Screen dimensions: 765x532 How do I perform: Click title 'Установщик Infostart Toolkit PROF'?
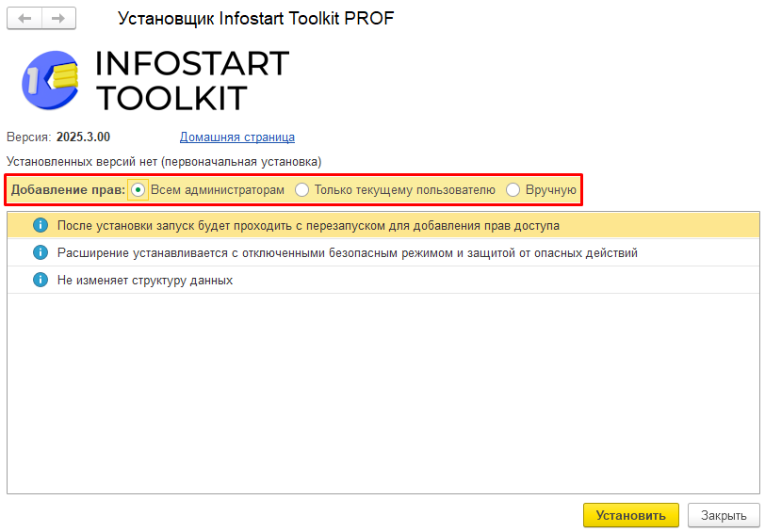pyautogui.click(x=255, y=19)
